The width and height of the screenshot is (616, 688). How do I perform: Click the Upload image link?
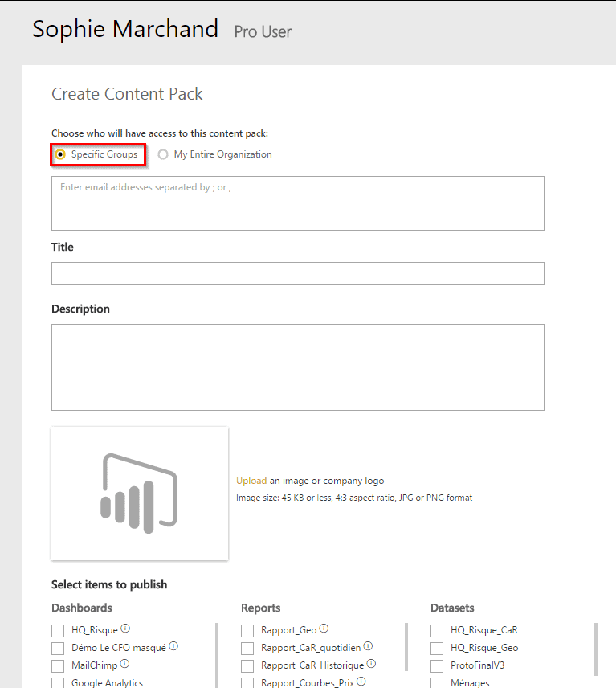(x=251, y=481)
